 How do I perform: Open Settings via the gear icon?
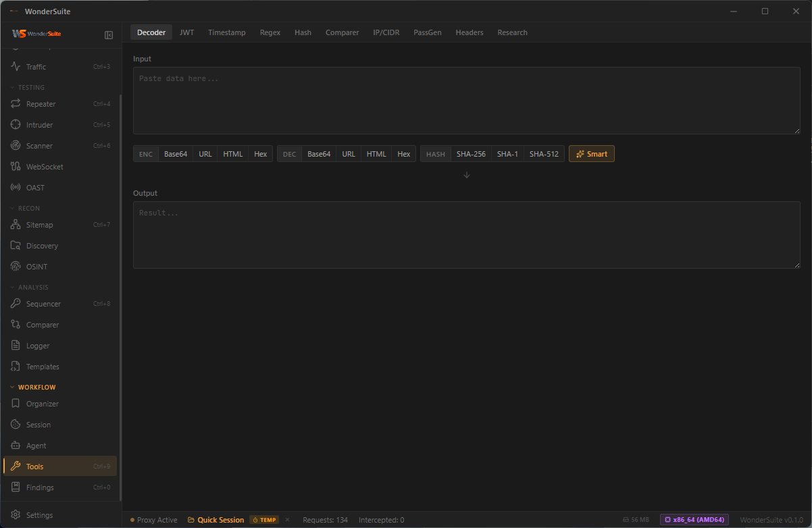click(x=16, y=515)
